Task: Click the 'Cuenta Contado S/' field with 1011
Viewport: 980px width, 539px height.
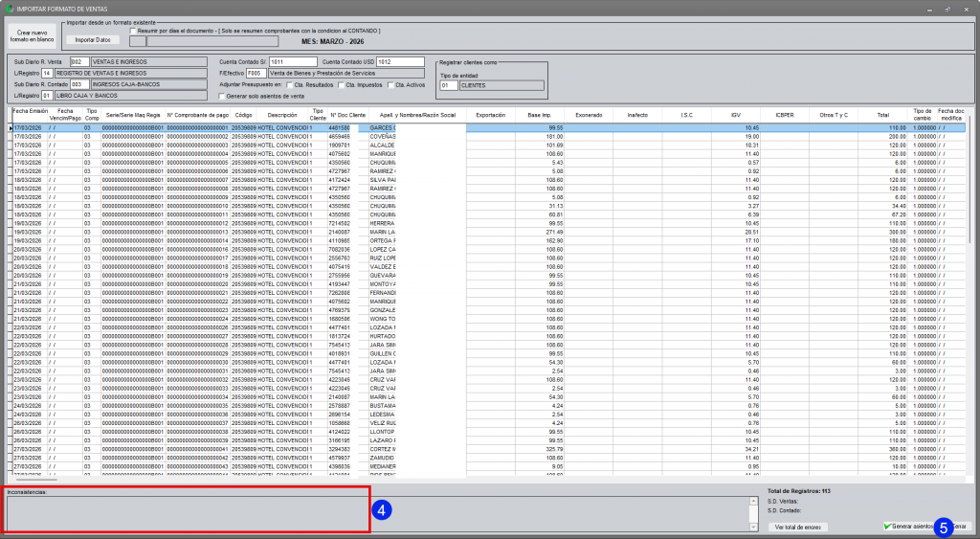Action: pyautogui.click(x=293, y=62)
